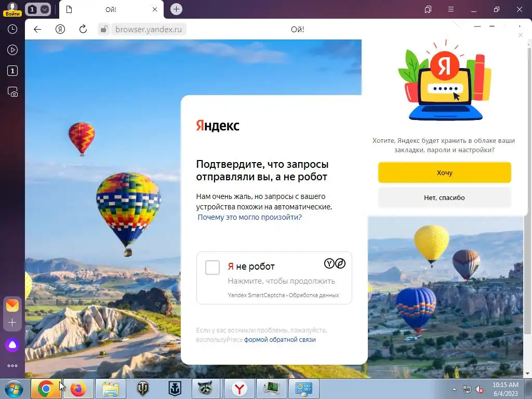The height and width of the screenshot is (399, 532).
Task: Open File Explorer from taskbar
Action: pyautogui.click(x=111, y=389)
